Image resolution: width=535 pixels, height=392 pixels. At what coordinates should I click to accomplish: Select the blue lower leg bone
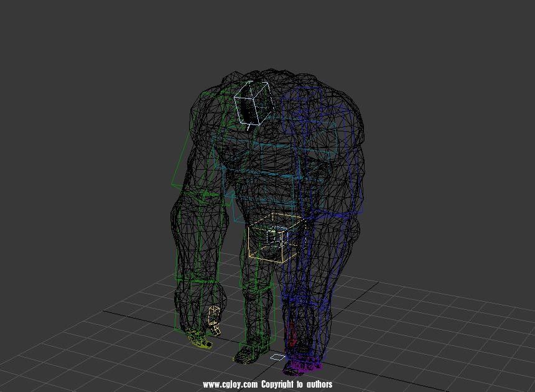[x=299, y=299]
